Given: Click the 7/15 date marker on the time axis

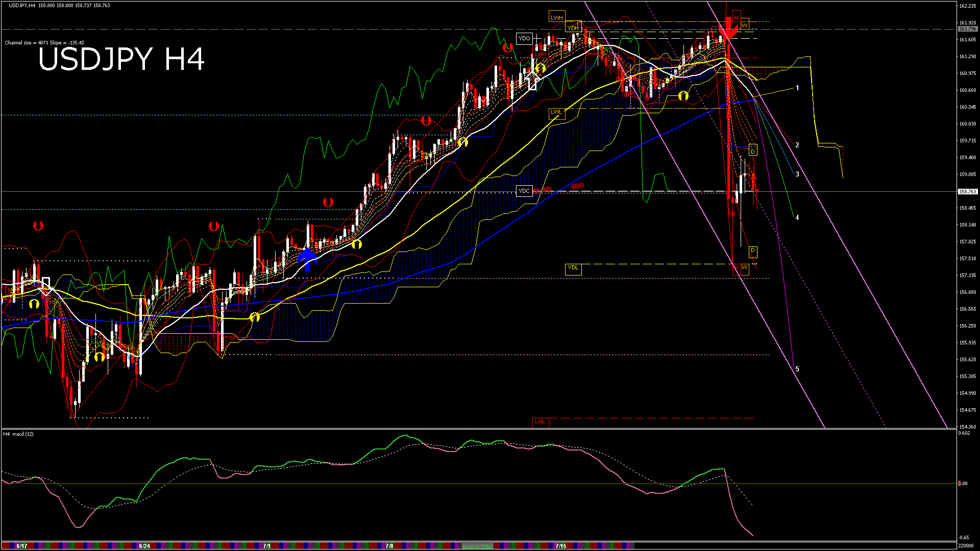Looking at the screenshot, I should [x=560, y=546].
